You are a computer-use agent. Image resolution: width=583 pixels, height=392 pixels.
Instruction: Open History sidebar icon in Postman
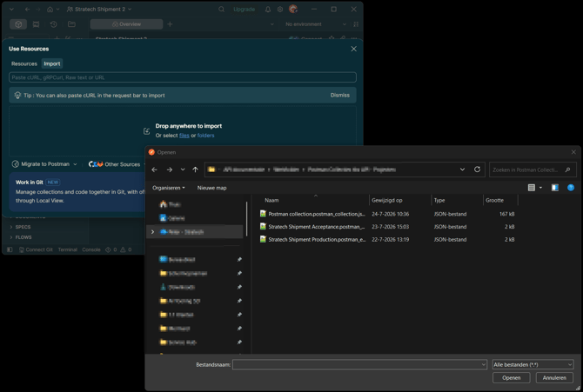click(54, 24)
